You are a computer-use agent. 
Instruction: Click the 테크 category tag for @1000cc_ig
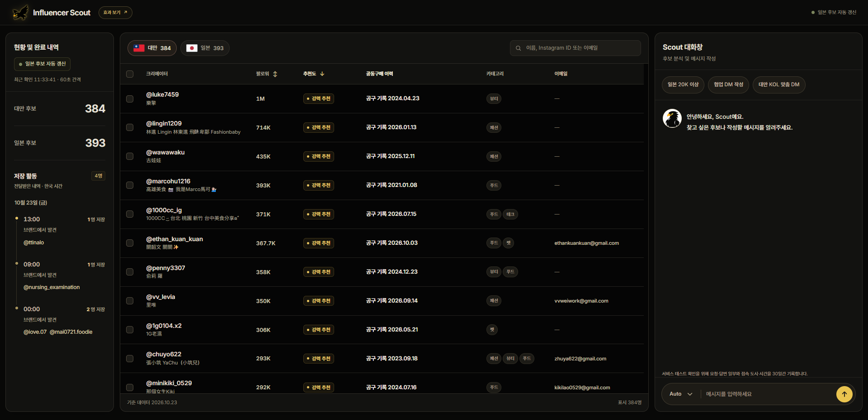pyautogui.click(x=510, y=214)
